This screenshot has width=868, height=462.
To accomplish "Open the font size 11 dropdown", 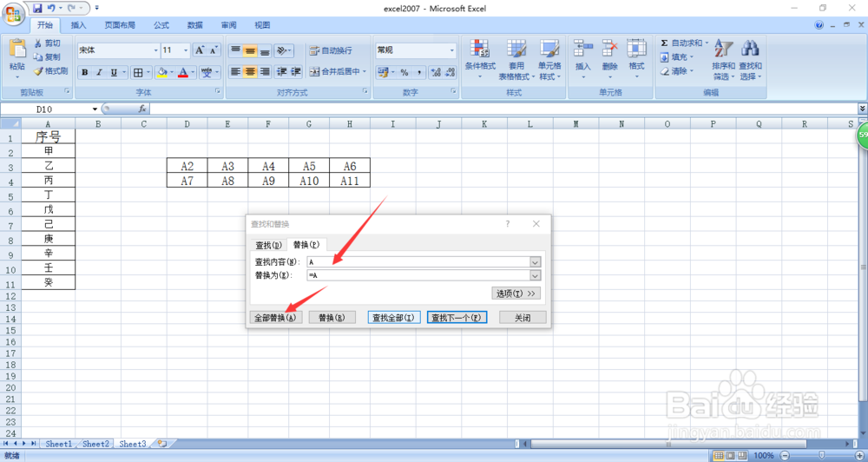I will click(x=186, y=50).
